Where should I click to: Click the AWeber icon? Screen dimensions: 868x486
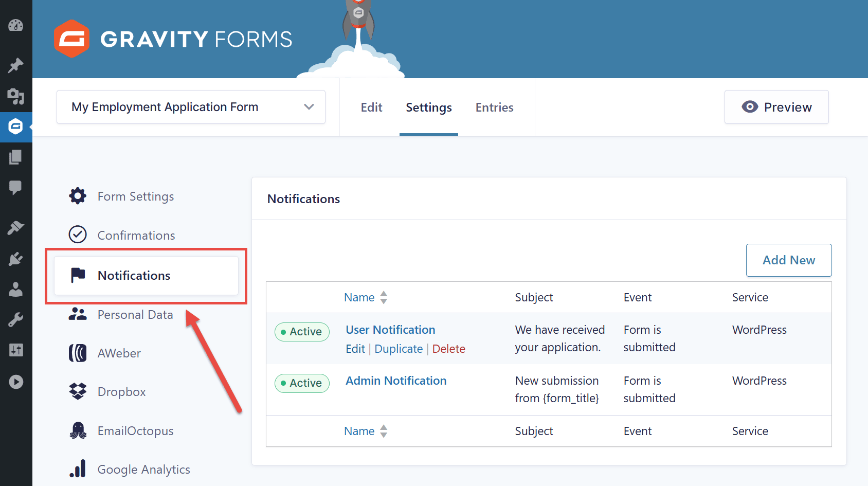coord(78,353)
